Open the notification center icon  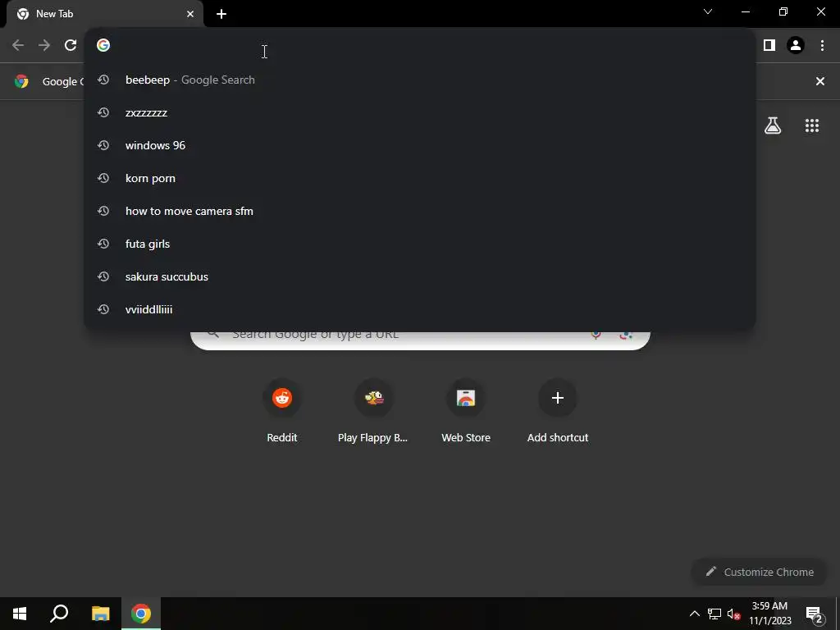pos(814,614)
